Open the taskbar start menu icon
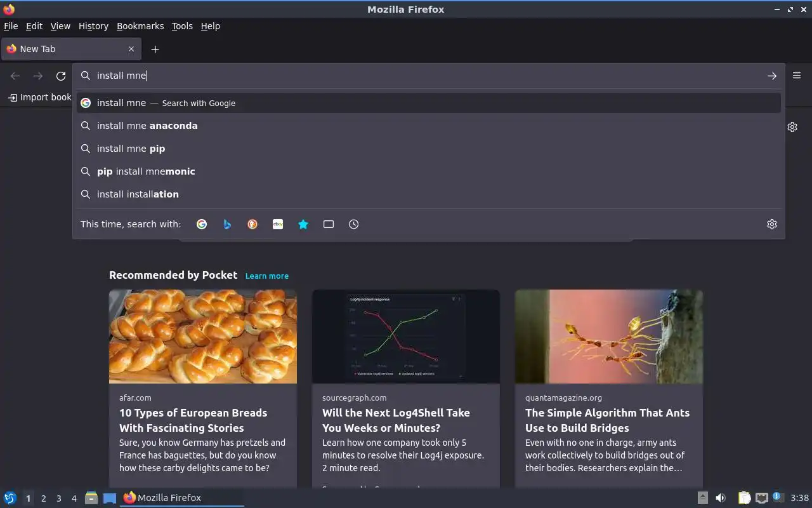Image resolution: width=812 pixels, height=508 pixels. pos(10,498)
